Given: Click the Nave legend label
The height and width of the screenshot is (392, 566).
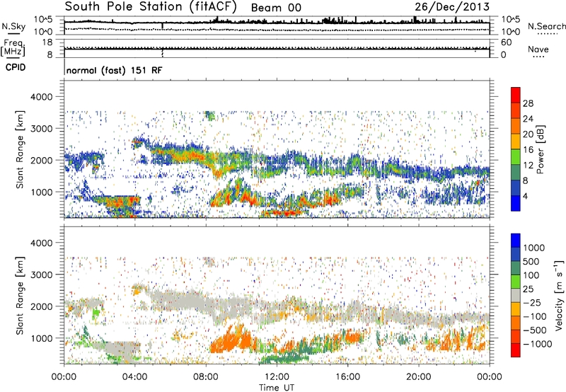Looking at the screenshot, I should [538, 49].
